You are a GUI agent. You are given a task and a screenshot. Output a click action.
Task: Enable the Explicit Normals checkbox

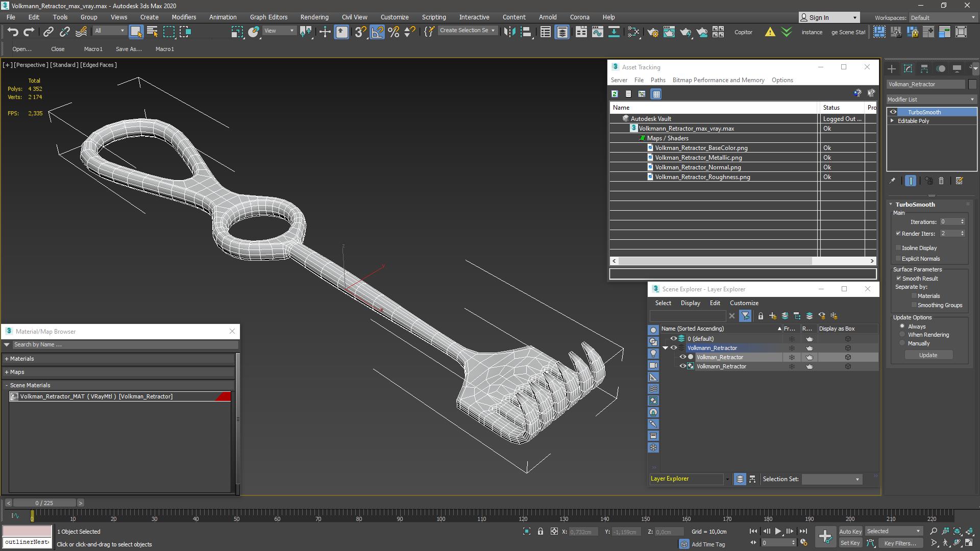[x=898, y=258]
